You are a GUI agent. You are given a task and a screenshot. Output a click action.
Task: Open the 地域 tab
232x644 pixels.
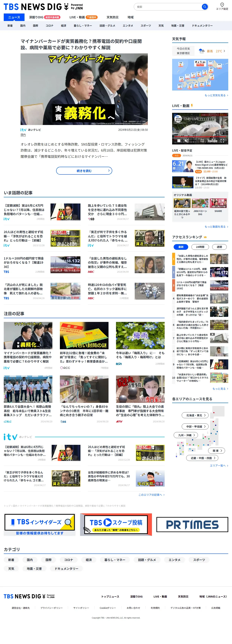pyautogui.click(x=130, y=17)
